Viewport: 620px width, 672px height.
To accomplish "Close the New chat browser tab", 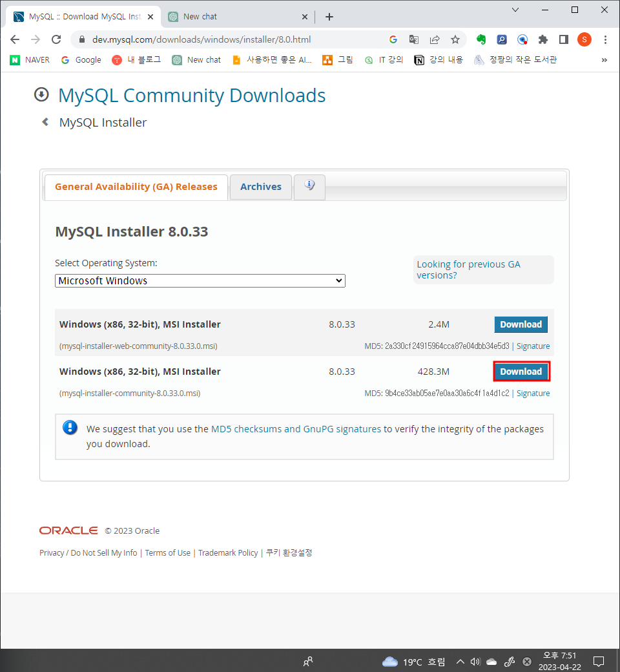I will (305, 17).
